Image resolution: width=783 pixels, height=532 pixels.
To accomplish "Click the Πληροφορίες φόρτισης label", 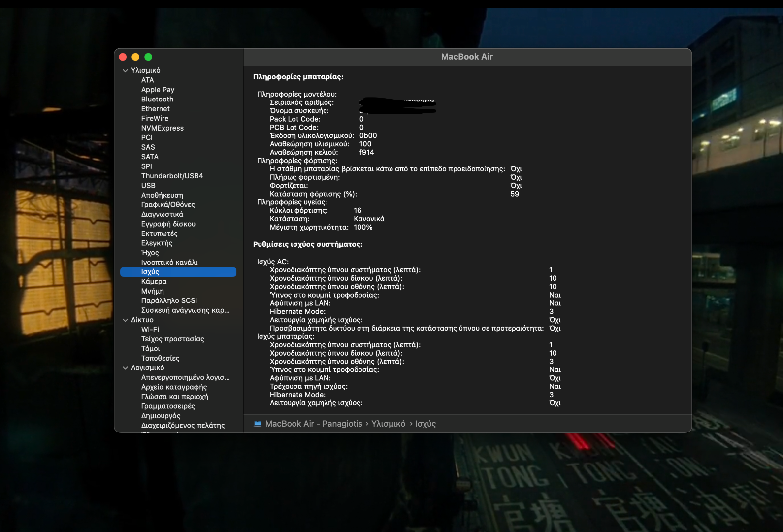I will 297,161.
